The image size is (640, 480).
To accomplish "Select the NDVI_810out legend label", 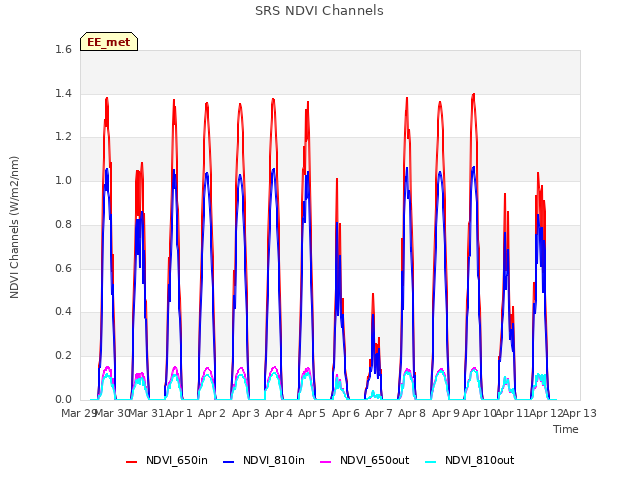I will tap(479, 460).
